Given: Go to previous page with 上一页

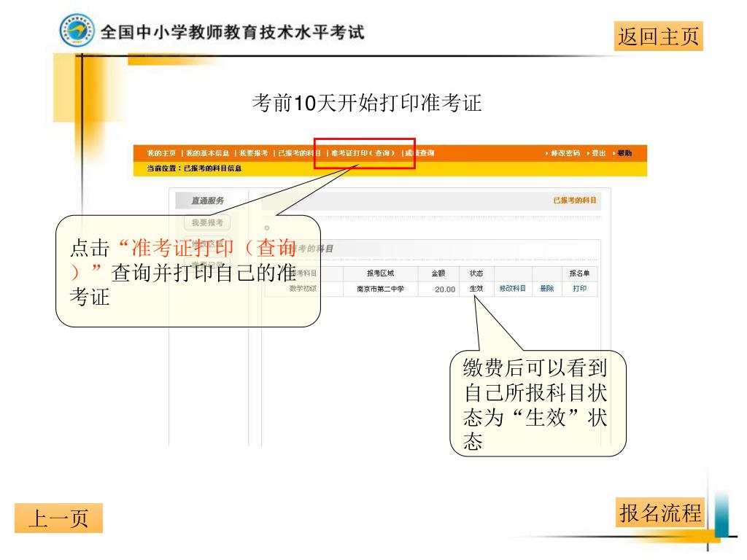Looking at the screenshot, I should pyautogui.click(x=58, y=518).
